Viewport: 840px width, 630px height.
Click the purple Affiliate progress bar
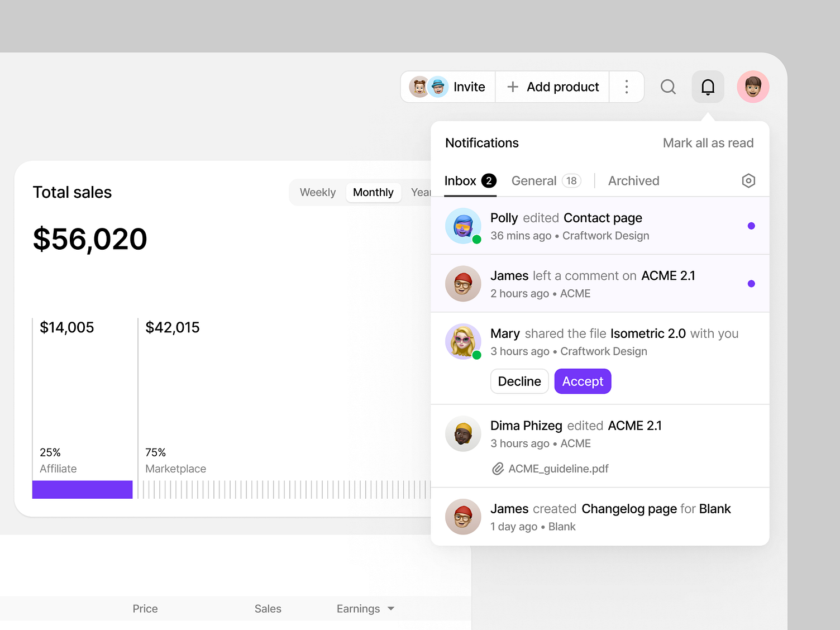[82, 489]
